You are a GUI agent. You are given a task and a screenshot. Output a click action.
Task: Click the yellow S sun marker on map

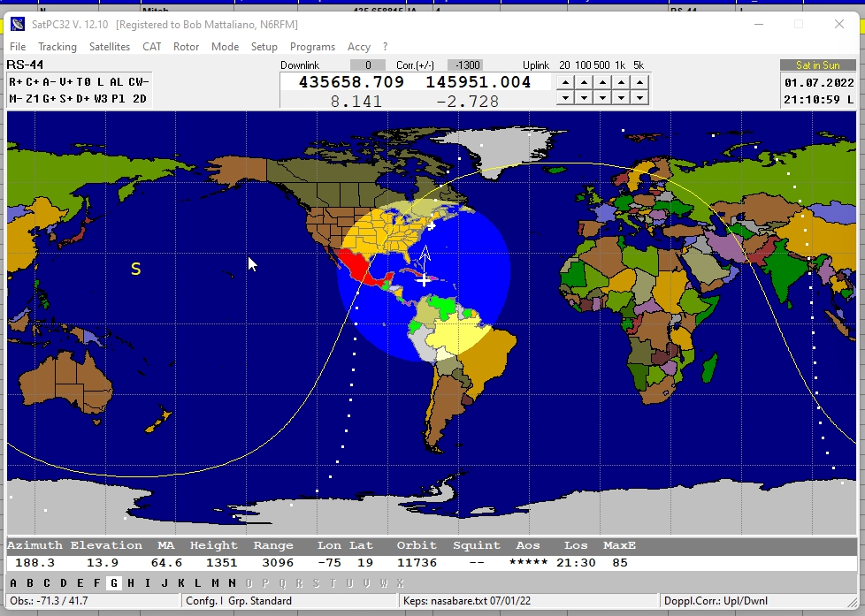(135, 270)
